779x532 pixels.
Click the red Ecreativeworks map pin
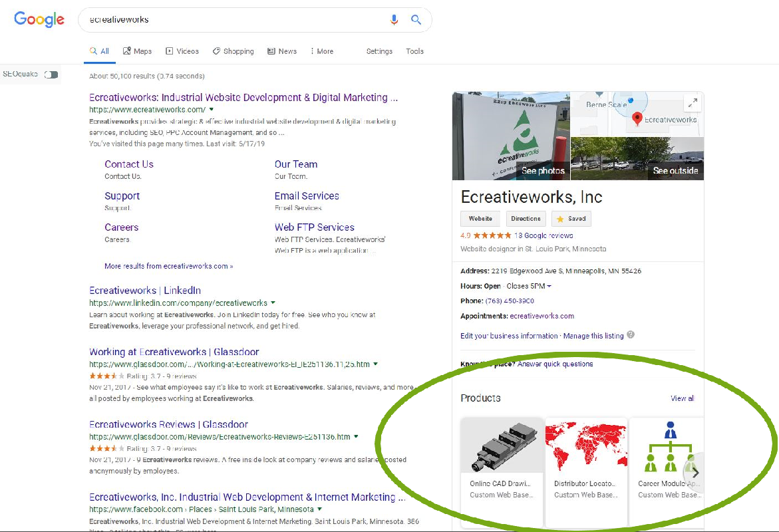[x=637, y=118]
